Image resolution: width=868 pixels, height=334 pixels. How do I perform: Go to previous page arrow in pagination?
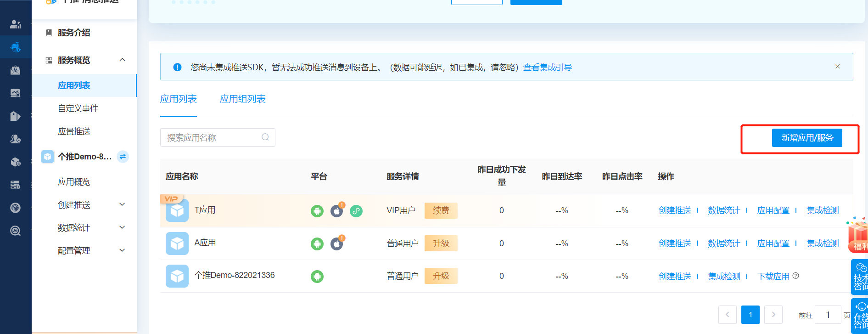pos(728,315)
